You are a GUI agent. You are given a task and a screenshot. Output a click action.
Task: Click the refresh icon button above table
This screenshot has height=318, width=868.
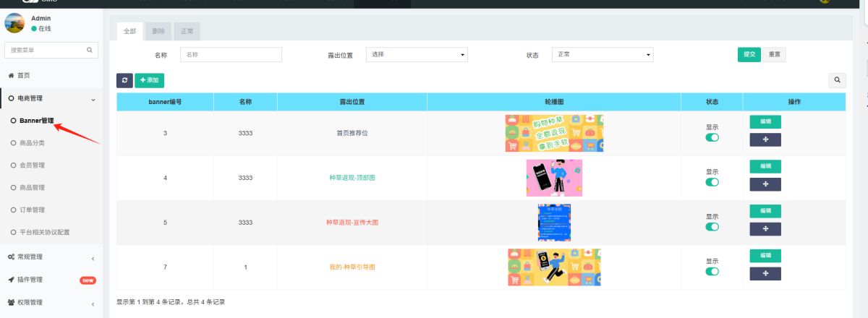(x=124, y=80)
